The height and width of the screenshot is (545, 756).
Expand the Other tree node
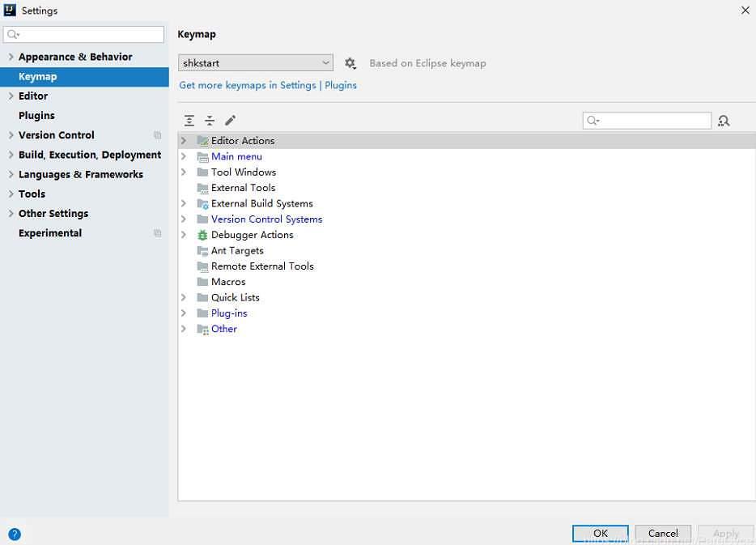(x=184, y=329)
